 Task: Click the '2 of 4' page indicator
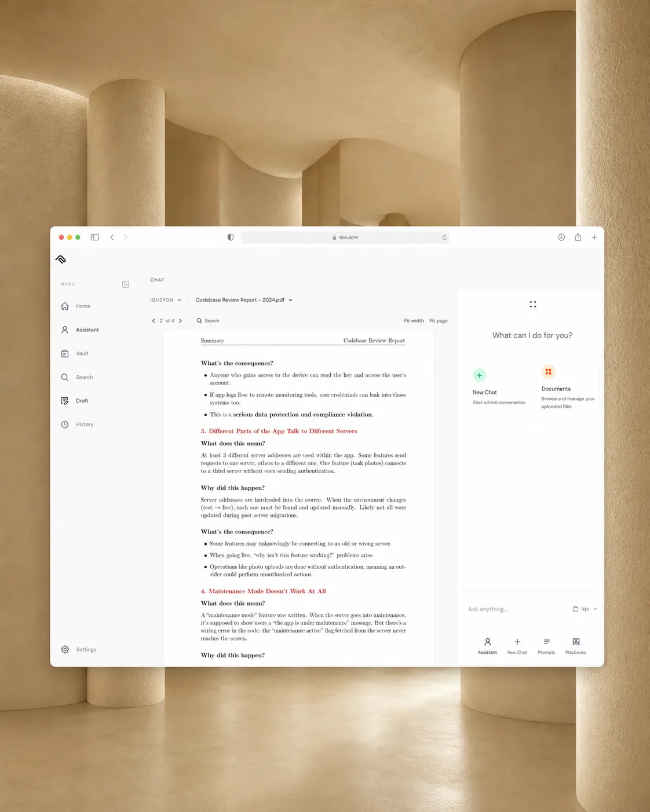[167, 321]
